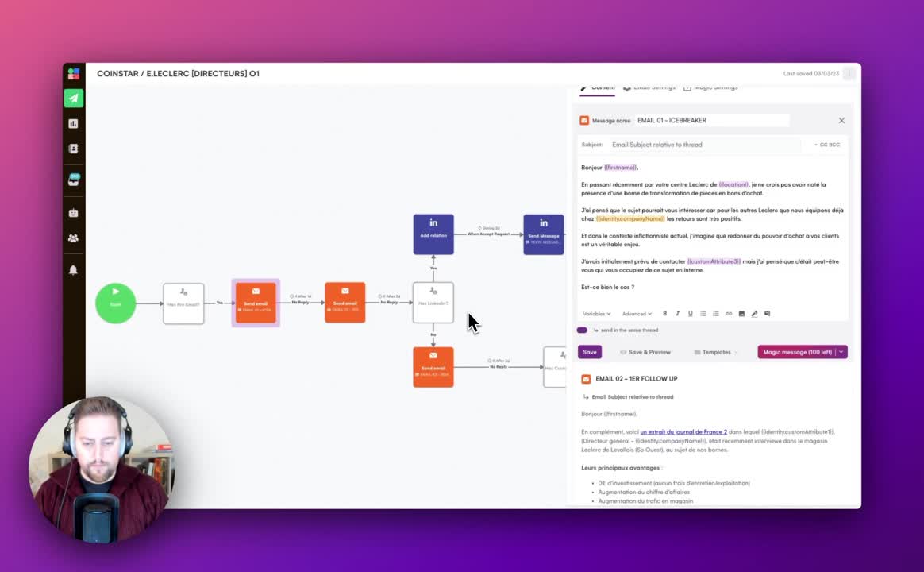Open the analytics bar-chart sidebar icon

point(74,124)
